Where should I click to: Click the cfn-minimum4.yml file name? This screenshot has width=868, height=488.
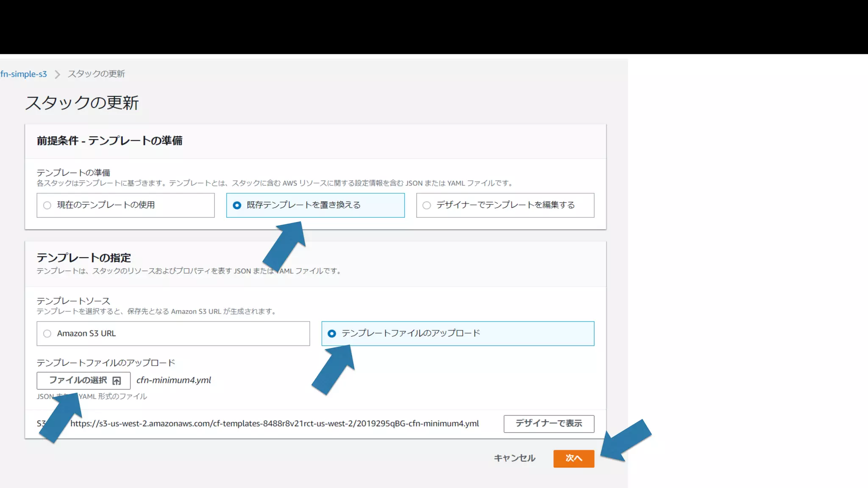click(x=174, y=380)
